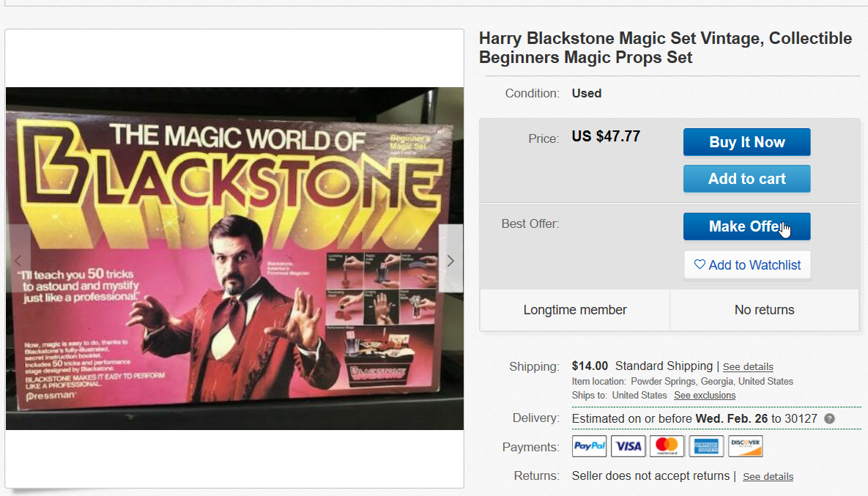Click Make Offer to negotiate price
The image size is (868, 496).
pyautogui.click(x=746, y=226)
